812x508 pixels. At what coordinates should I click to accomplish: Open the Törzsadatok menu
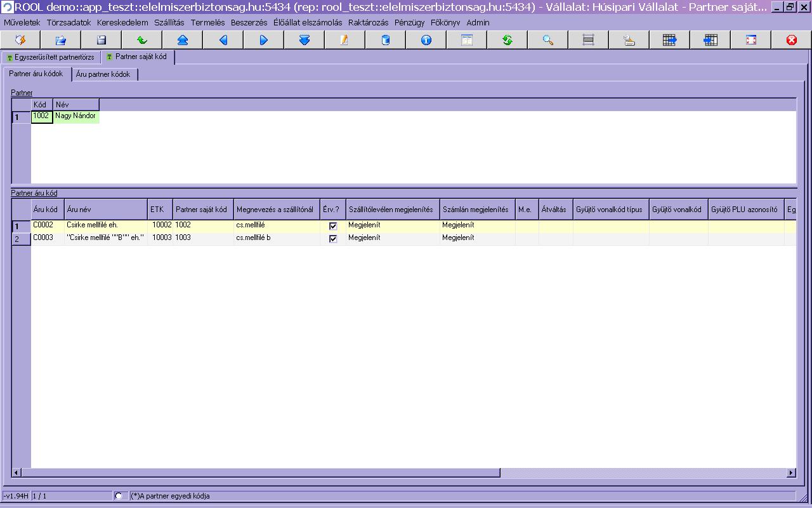coord(69,22)
